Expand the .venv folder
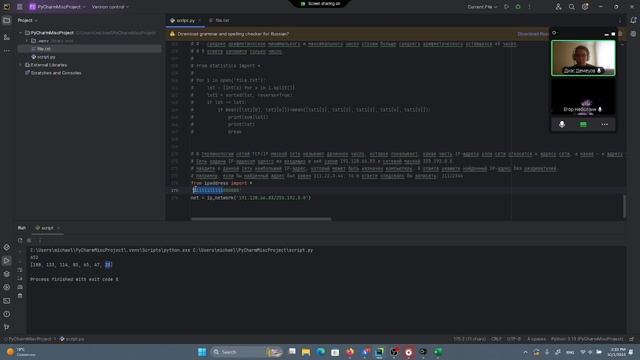 click(x=27, y=41)
